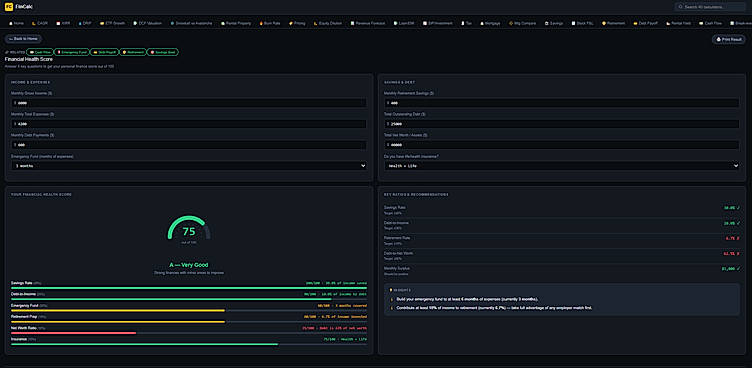Image resolution: width=752 pixels, height=368 pixels.
Task: Select the Rental Property calculator
Action: [236, 23]
